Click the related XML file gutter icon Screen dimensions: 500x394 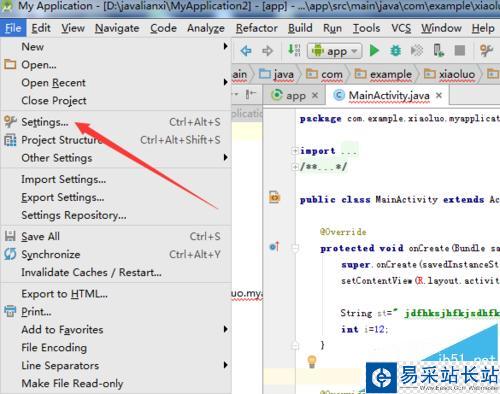click(x=274, y=197)
